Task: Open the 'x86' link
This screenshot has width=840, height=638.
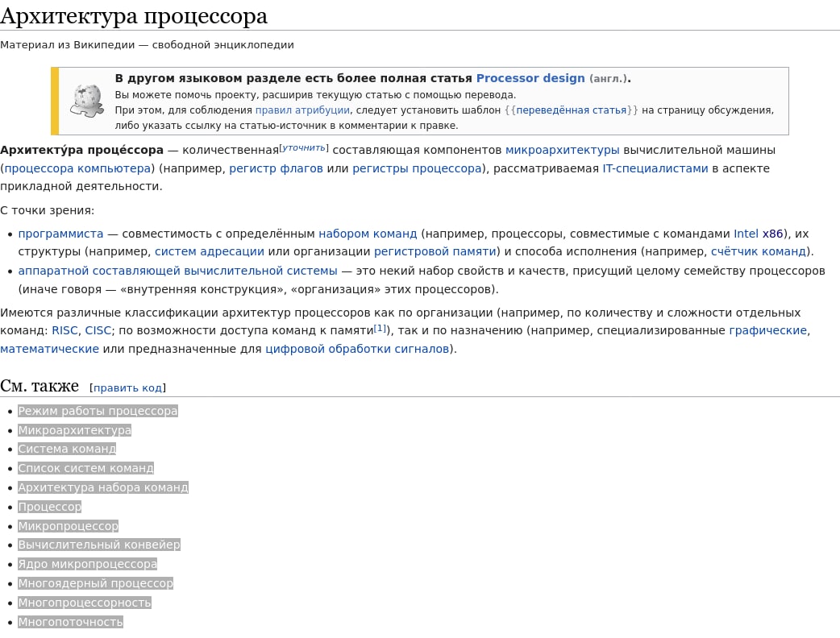Action: point(772,234)
